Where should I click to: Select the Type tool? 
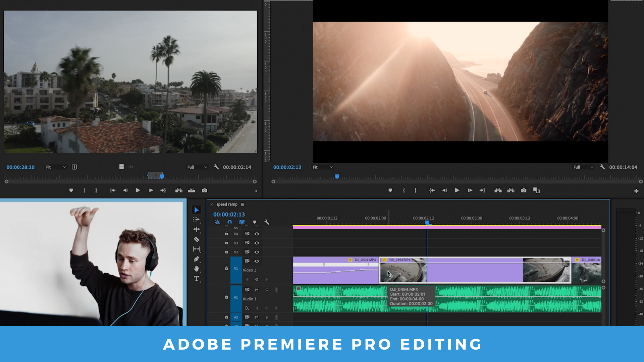197,279
